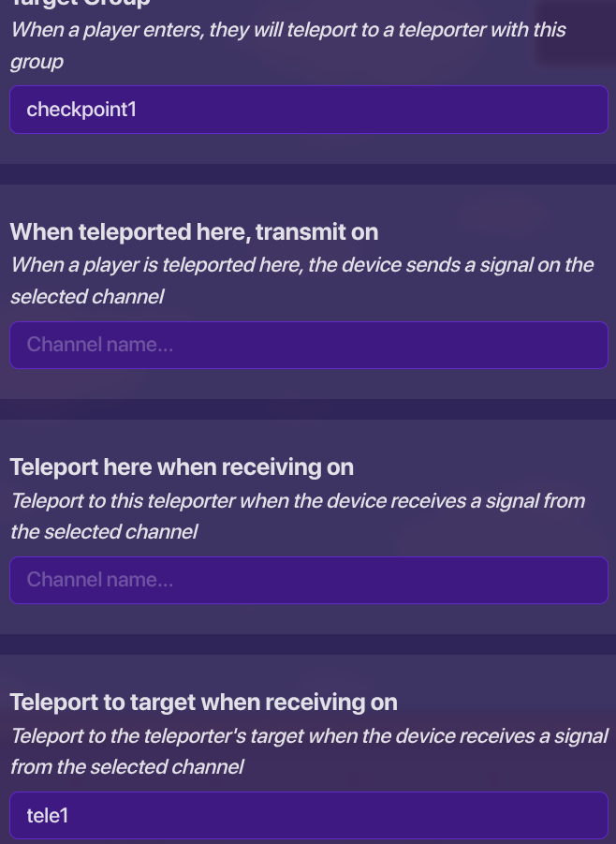Click the line 'When a player enters, they will teleport'
616x844 pixels.
(x=287, y=29)
